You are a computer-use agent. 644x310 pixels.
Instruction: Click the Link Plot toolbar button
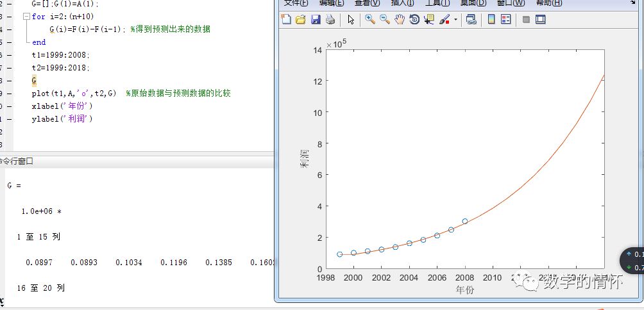click(471, 20)
